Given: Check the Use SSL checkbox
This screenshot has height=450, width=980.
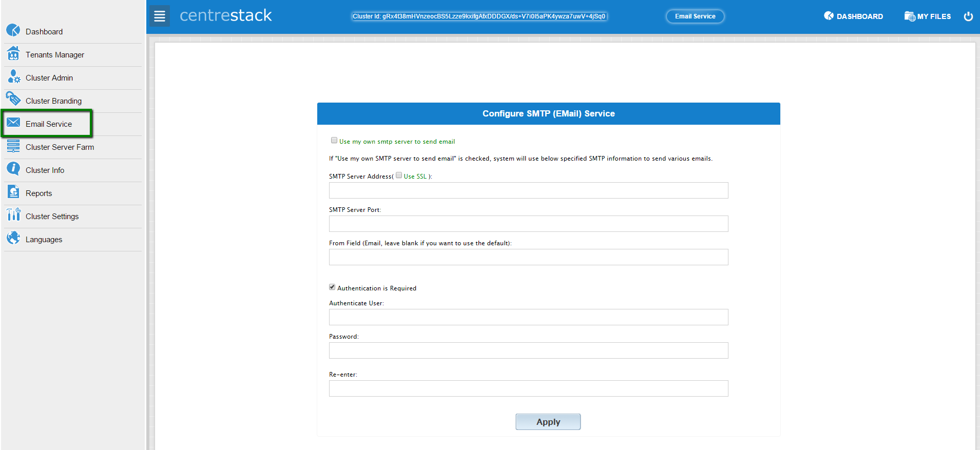Looking at the screenshot, I should (x=399, y=175).
